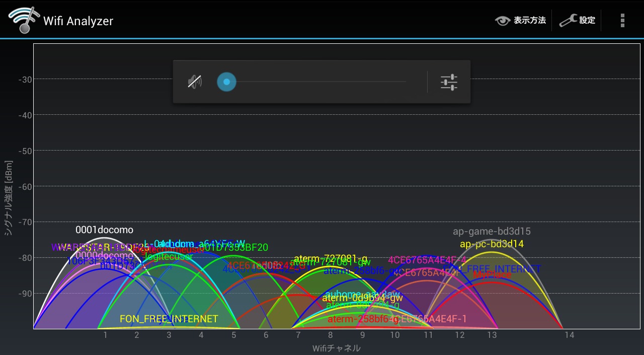Open the three-dot overflow menu
644x355 pixels.
(622, 20)
